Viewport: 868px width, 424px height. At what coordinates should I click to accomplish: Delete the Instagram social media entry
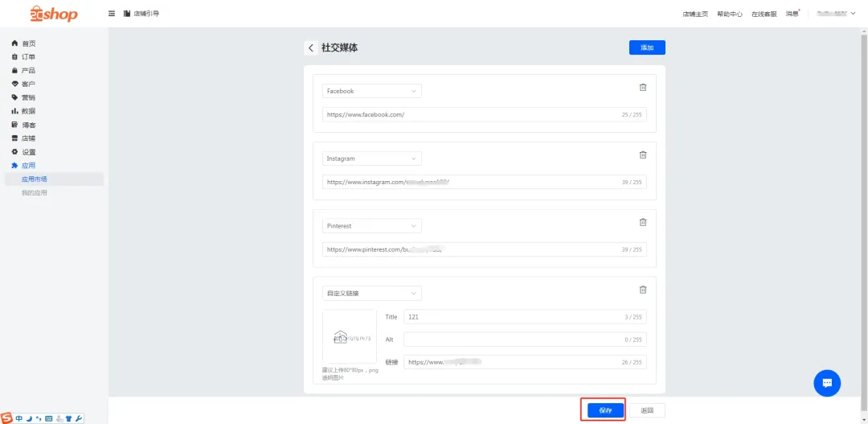[x=643, y=154]
